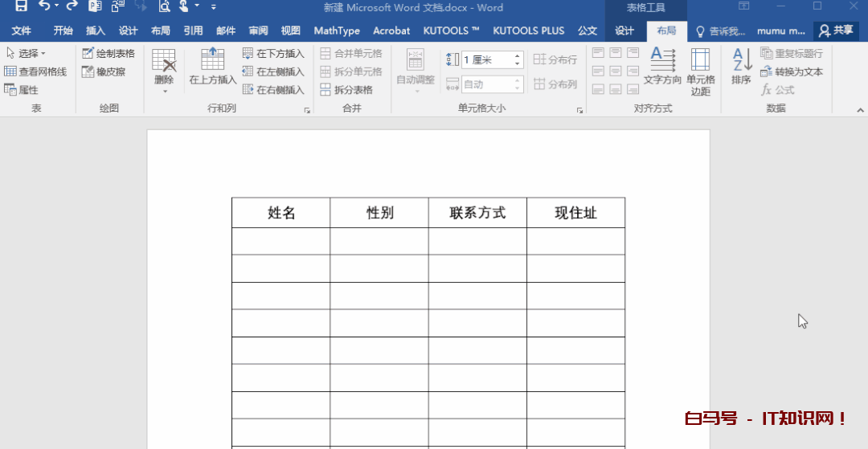
Task: Select the Draw Table (绘制表格) tool
Action: tap(108, 53)
